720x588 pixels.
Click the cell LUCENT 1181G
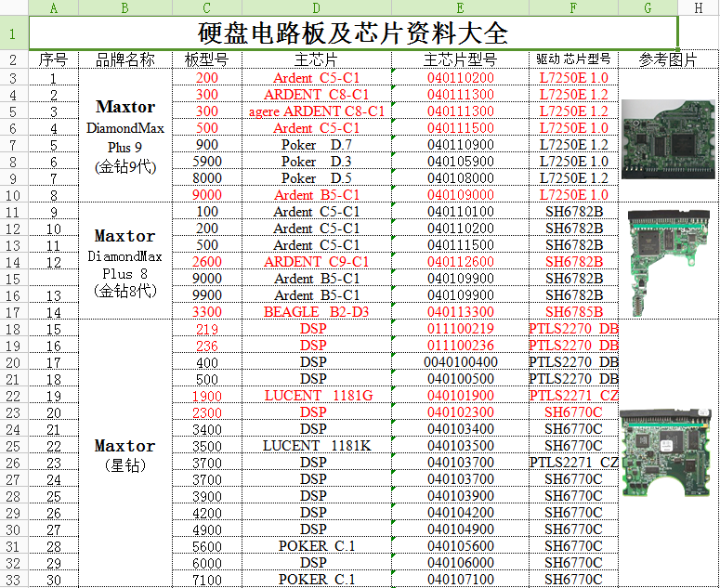pyautogui.click(x=317, y=396)
